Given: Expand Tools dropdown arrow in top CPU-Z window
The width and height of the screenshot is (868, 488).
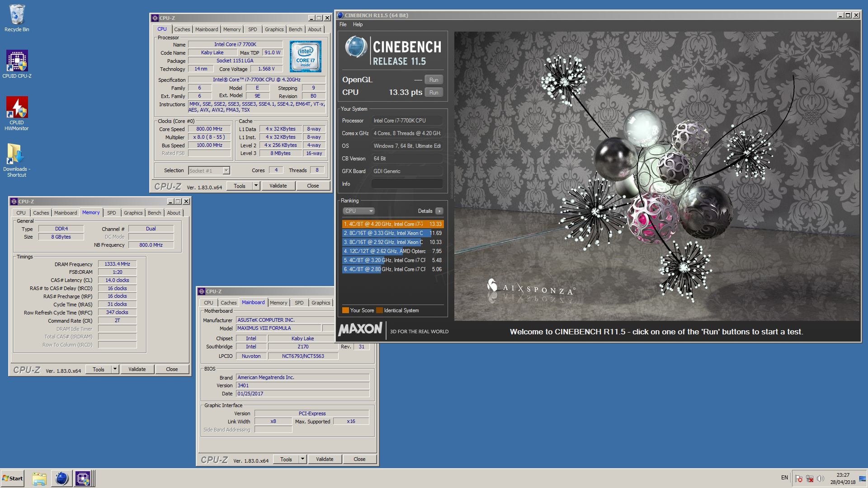Looking at the screenshot, I should pyautogui.click(x=256, y=186).
